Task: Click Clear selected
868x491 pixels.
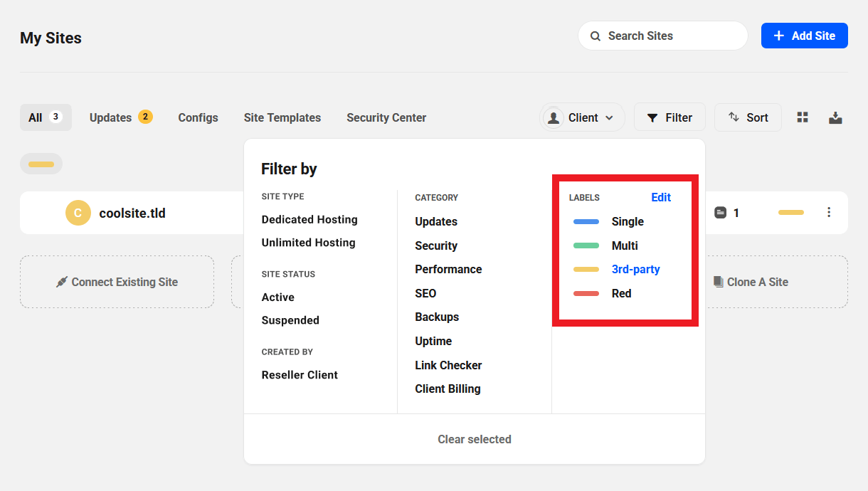Action: pos(475,439)
